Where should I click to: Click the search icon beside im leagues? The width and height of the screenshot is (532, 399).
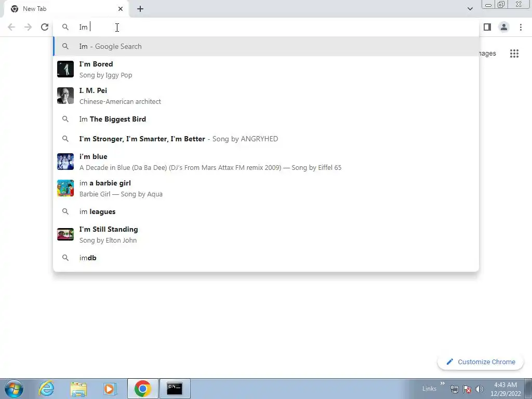[x=65, y=211]
